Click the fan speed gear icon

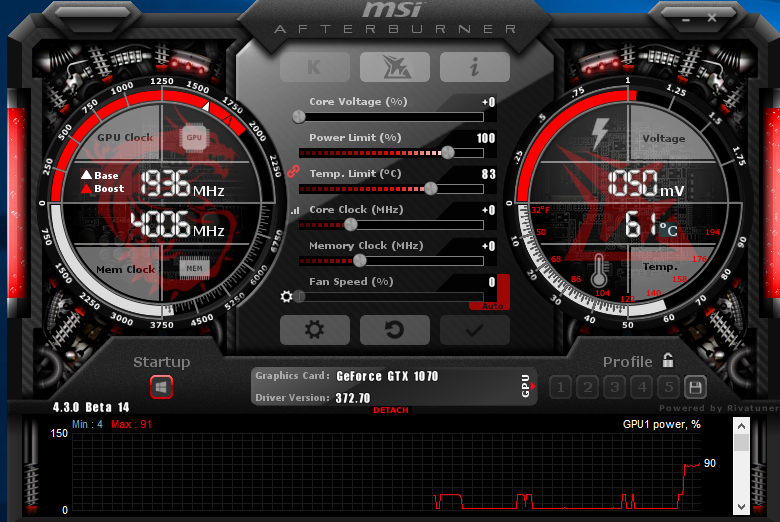pyautogui.click(x=286, y=297)
